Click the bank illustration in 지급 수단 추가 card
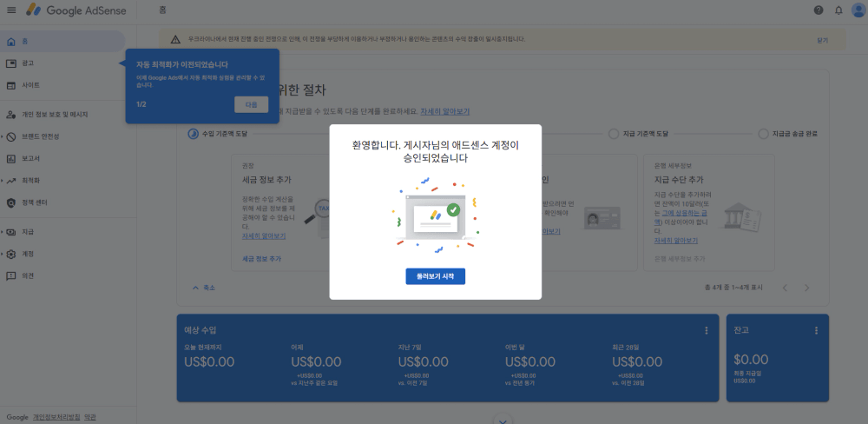 click(x=742, y=217)
